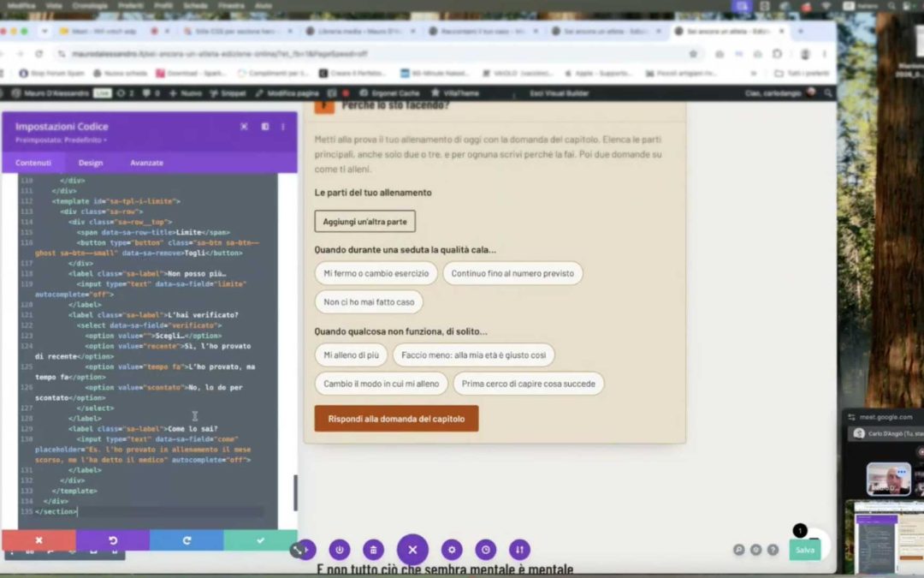Select 'Mi fermo o cambio esercizio' option
This screenshot has width=924, height=578.
(376, 273)
